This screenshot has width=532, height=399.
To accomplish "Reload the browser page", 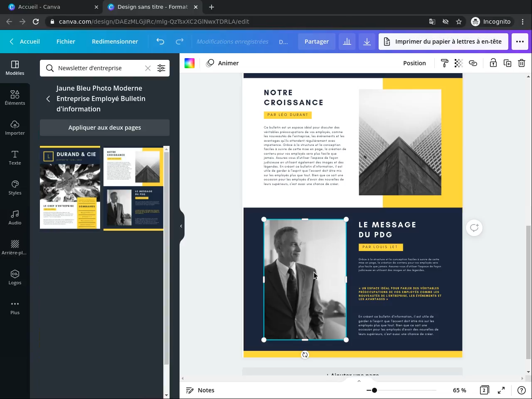I will [36, 22].
